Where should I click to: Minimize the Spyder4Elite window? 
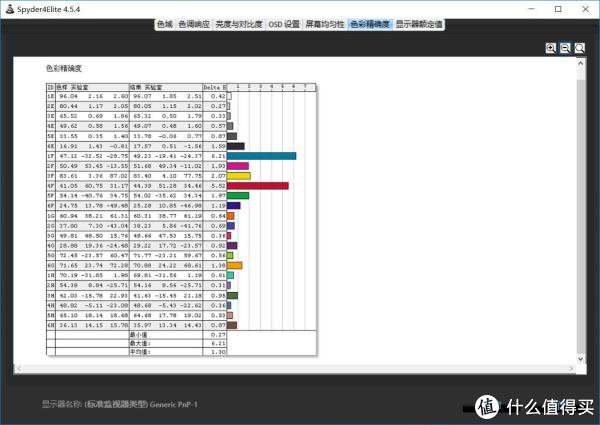(x=532, y=9)
